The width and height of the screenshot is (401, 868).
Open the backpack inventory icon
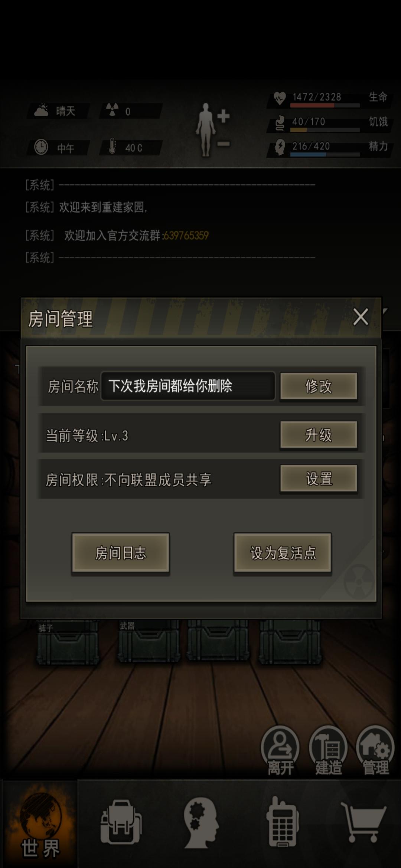[121, 822]
